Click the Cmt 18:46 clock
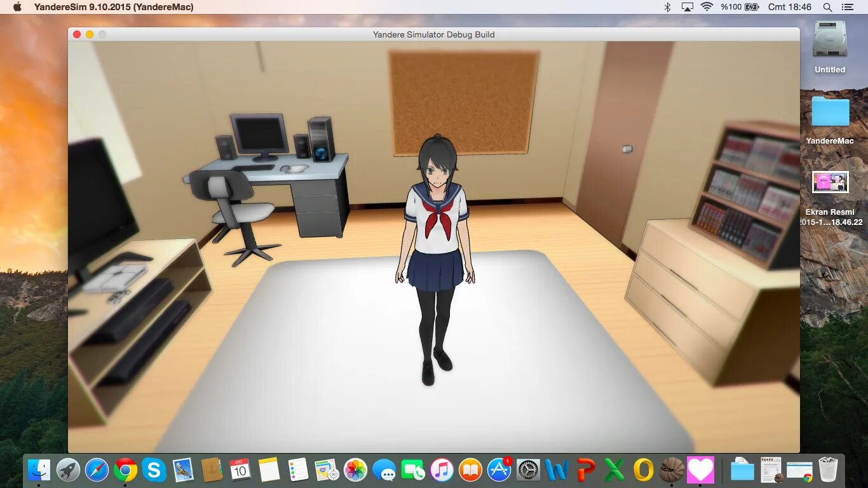The height and width of the screenshot is (488, 868). [790, 7]
